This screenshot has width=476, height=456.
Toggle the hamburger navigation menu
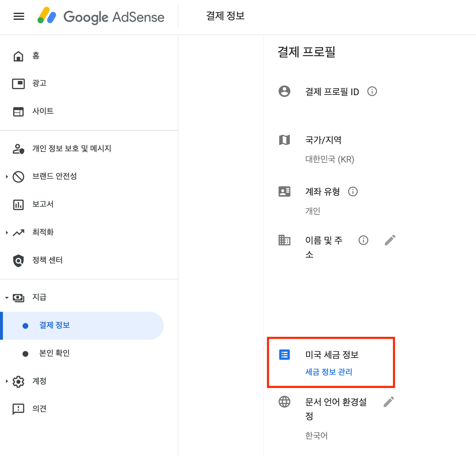[18, 17]
